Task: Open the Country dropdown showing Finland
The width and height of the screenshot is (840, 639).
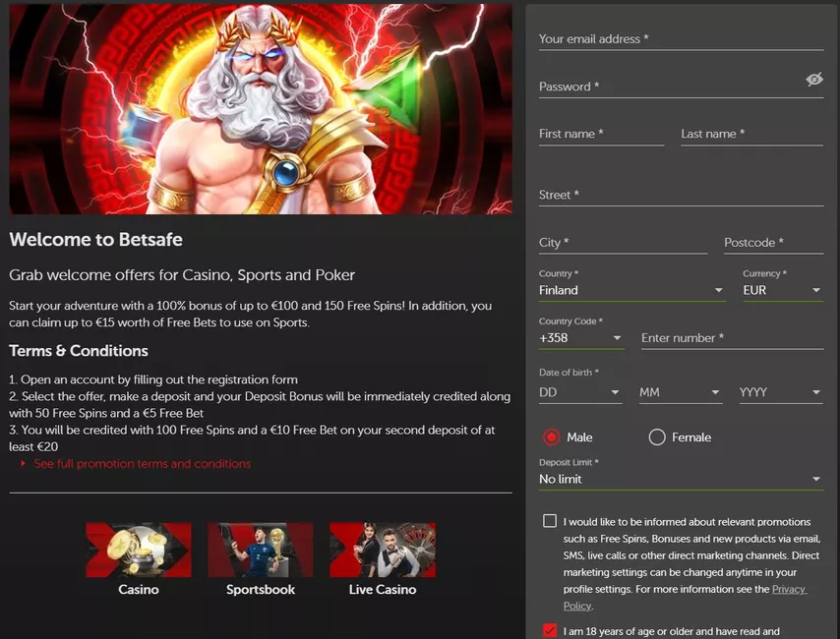Action: pyautogui.click(x=631, y=290)
